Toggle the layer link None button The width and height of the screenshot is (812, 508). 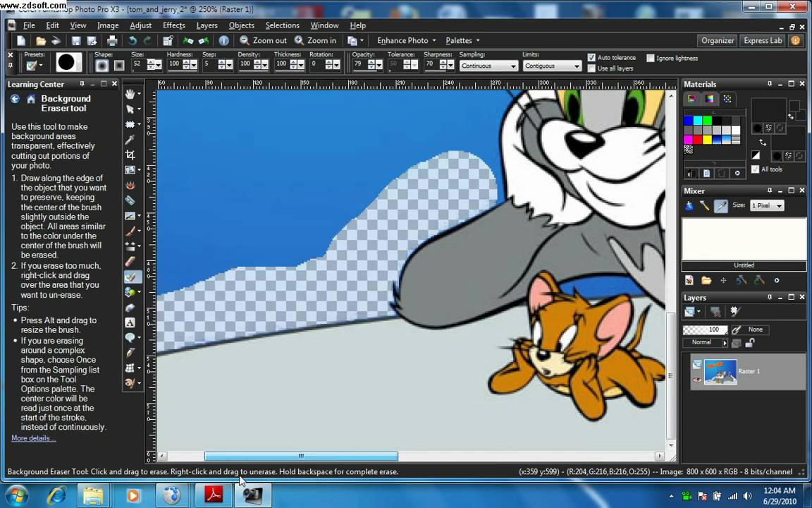coord(751,329)
